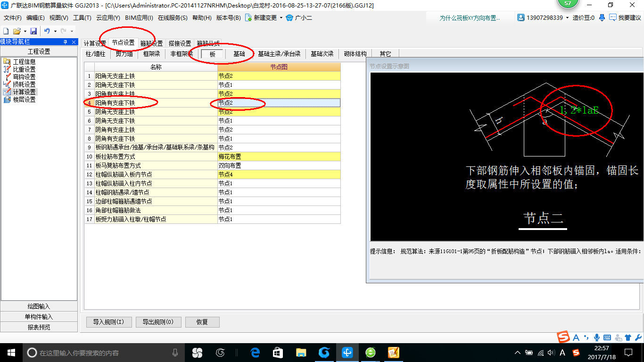Select 弯钩设置 in the navigation tree
Image resolution: width=644 pixels, height=362 pixels.
pyautogui.click(x=24, y=77)
